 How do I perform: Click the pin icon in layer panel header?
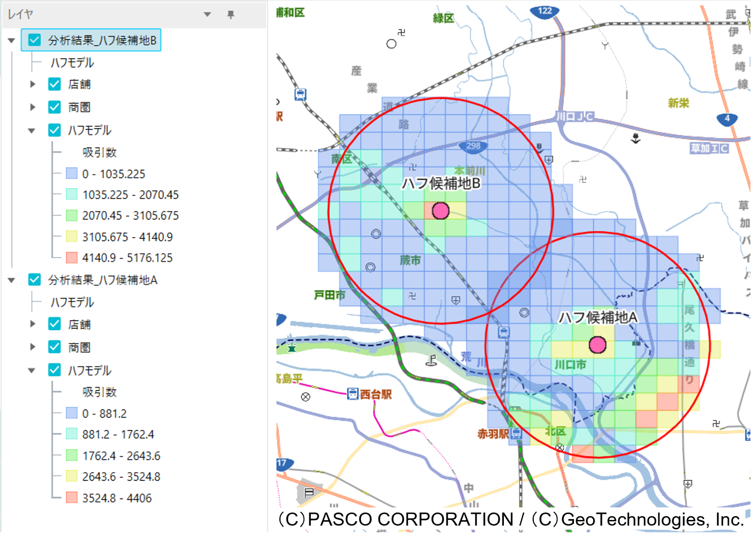click(x=231, y=14)
